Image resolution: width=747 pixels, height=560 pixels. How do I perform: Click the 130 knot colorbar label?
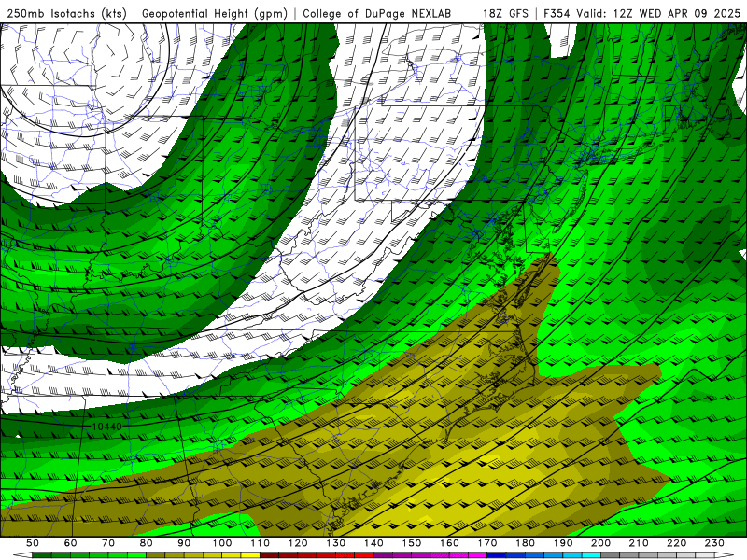point(336,543)
